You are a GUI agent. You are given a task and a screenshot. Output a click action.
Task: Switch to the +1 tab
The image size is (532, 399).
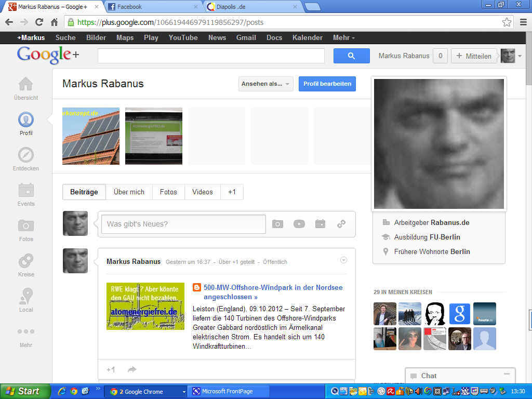click(232, 192)
